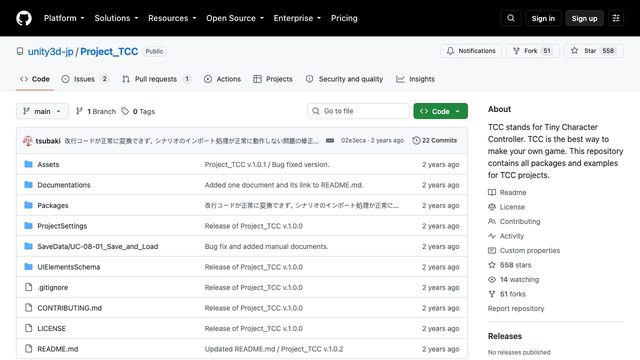The image size is (640, 360).
Task: Open the CONTRIBUTING.md file
Action: tap(69, 308)
